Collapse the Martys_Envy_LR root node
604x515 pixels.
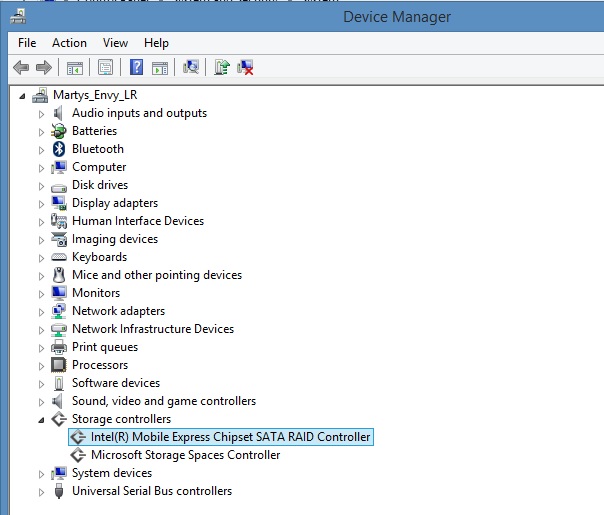pos(22,95)
